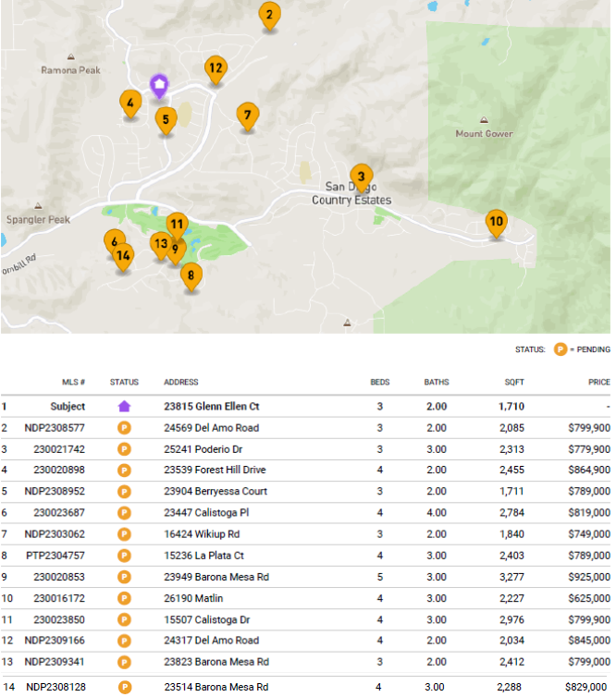Click the STATUS column header
Viewport: 616px width, 697px height.
coord(124,382)
